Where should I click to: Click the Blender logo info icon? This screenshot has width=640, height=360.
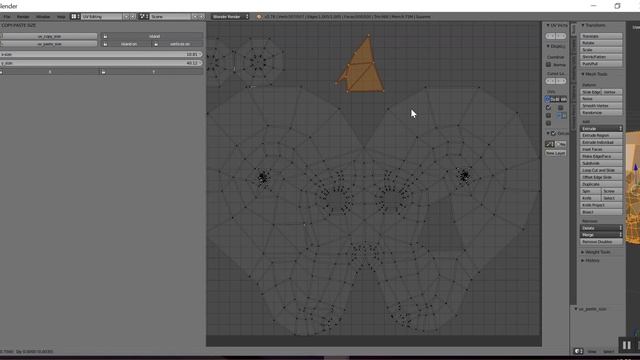tap(259, 17)
